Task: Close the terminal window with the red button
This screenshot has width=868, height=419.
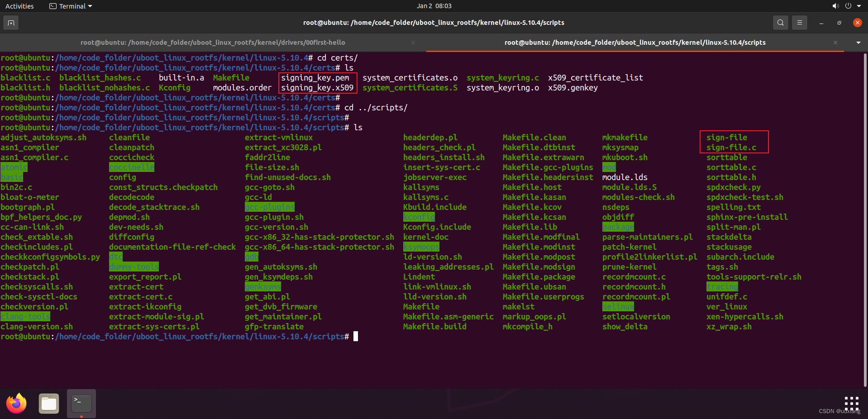Action: [857, 23]
